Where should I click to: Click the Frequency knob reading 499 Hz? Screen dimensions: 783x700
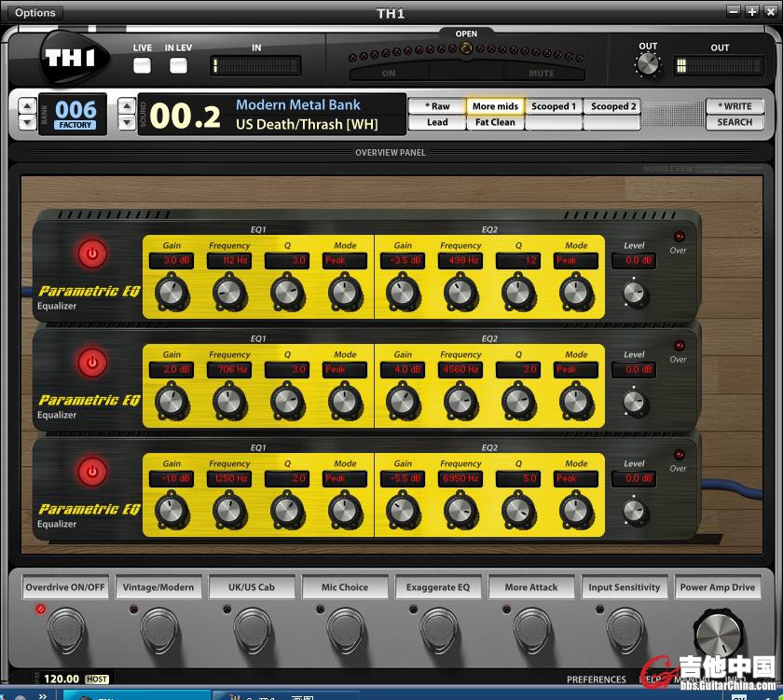(x=460, y=293)
